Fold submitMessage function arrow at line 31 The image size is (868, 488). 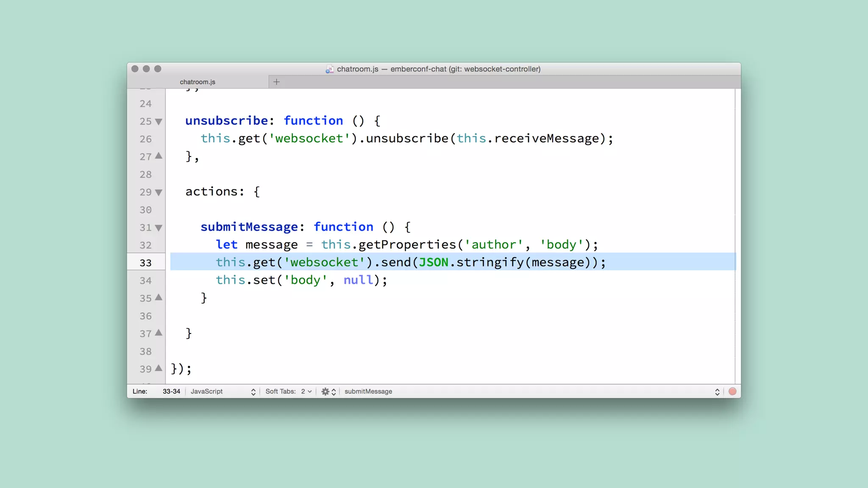pos(159,228)
